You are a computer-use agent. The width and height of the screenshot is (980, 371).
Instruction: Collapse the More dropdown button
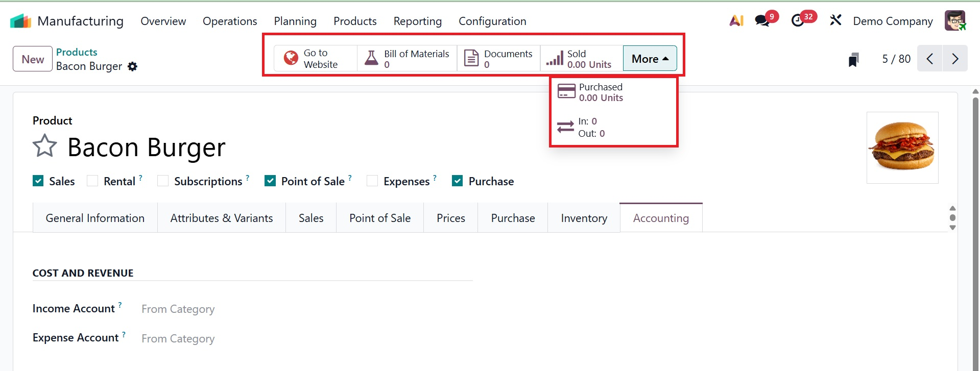pos(650,59)
